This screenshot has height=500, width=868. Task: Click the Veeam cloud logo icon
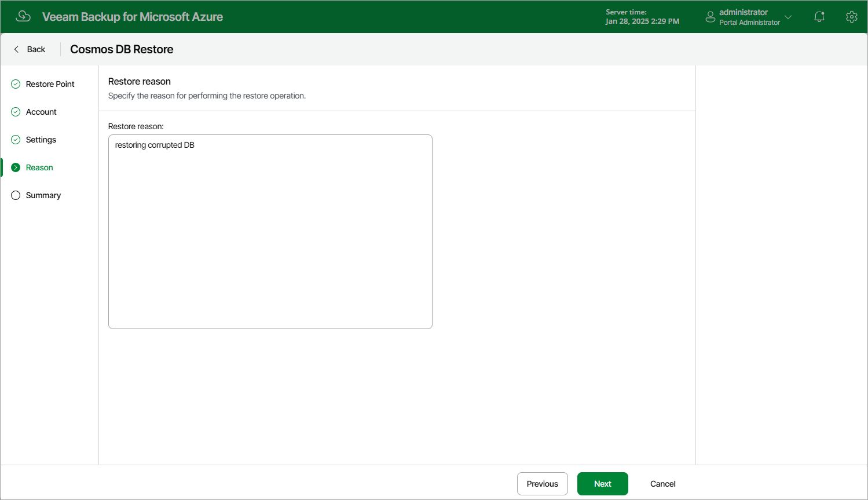coord(23,16)
